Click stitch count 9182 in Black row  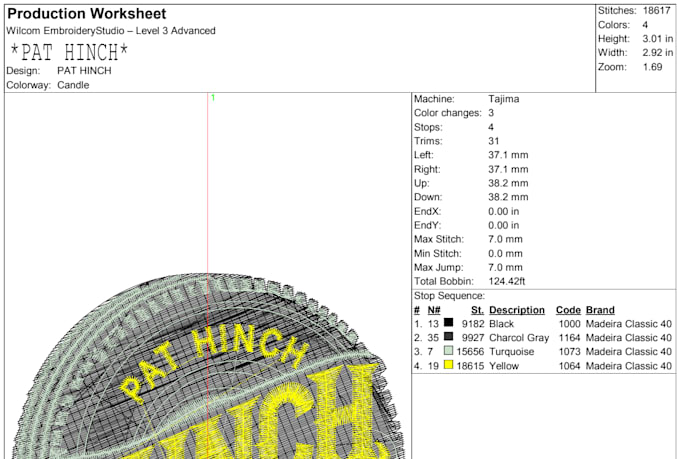pos(473,324)
